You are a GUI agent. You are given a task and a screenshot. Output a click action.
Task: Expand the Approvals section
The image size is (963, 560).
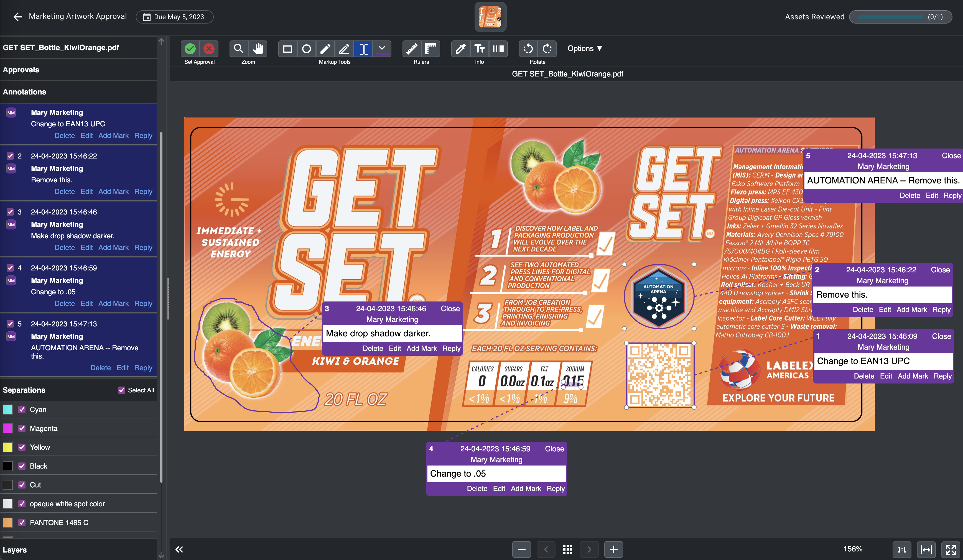[78, 70]
